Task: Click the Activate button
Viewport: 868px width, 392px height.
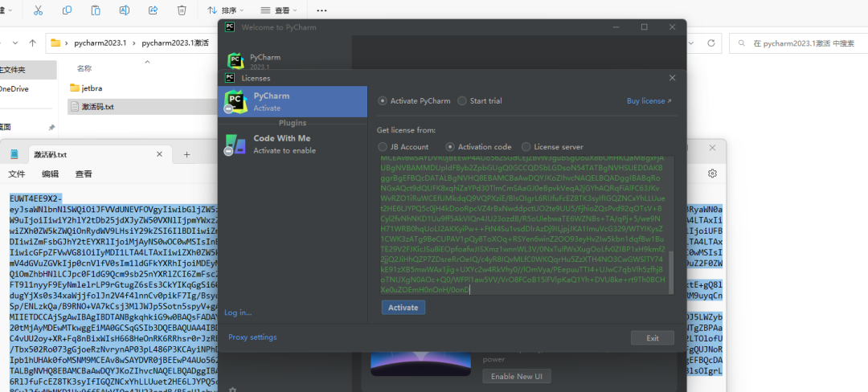Action: [403, 308]
